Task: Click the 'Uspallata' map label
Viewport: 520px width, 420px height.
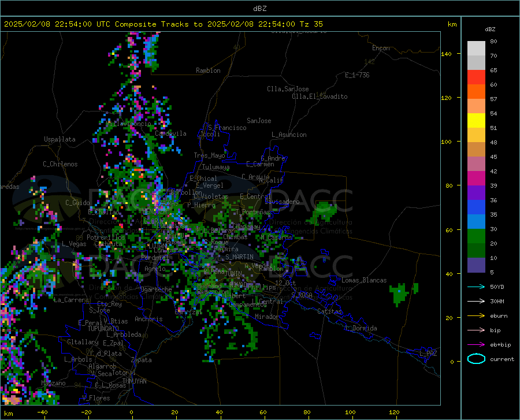Action: [x=60, y=139]
